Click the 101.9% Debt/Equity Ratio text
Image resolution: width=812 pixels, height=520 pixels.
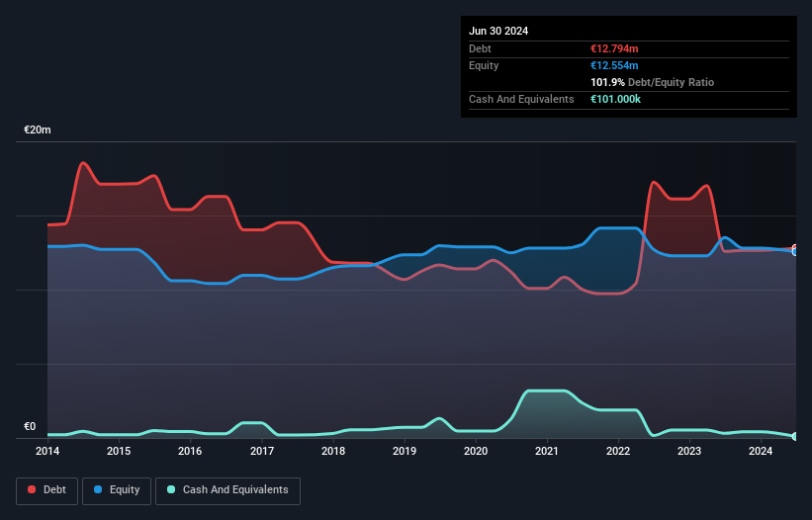point(652,82)
